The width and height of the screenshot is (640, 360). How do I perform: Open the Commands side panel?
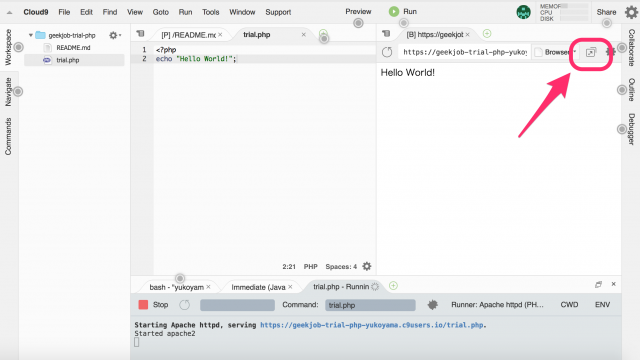click(8, 136)
